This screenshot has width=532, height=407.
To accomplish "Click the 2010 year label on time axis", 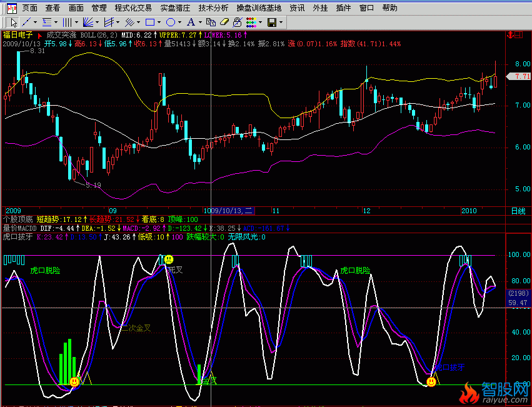I will (x=469, y=211).
